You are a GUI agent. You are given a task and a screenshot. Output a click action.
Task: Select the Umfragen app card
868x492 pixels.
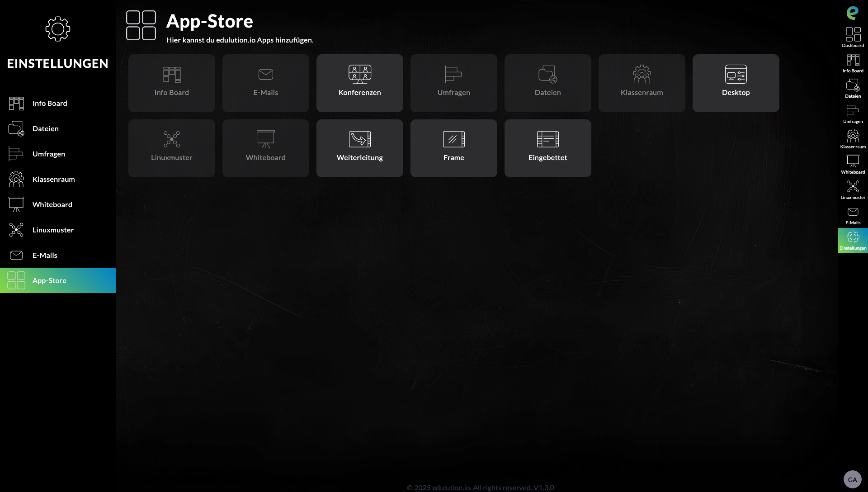(x=454, y=83)
